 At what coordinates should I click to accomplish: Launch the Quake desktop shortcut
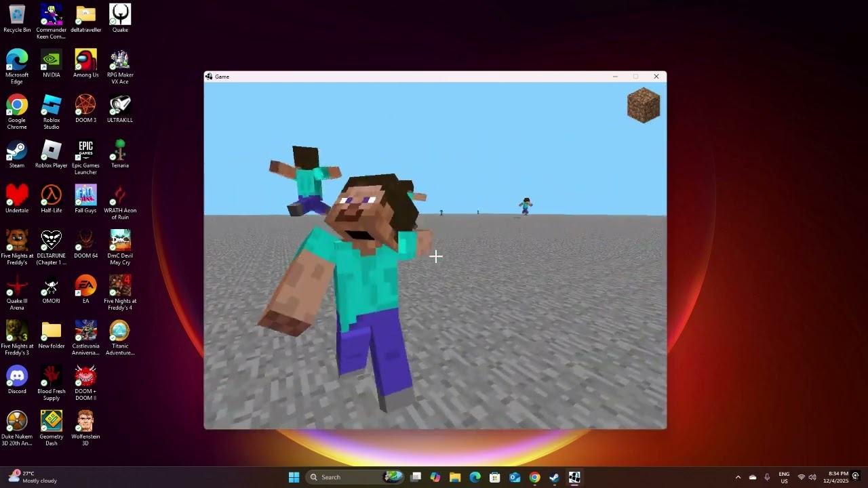point(120,19)
